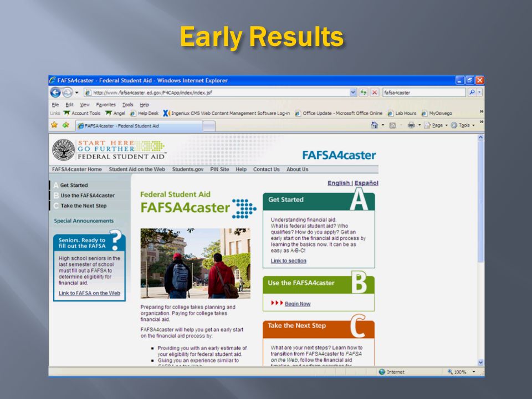Open the Edit menu
This screenshot has height=399, width=532.
(x=69, y=105)
